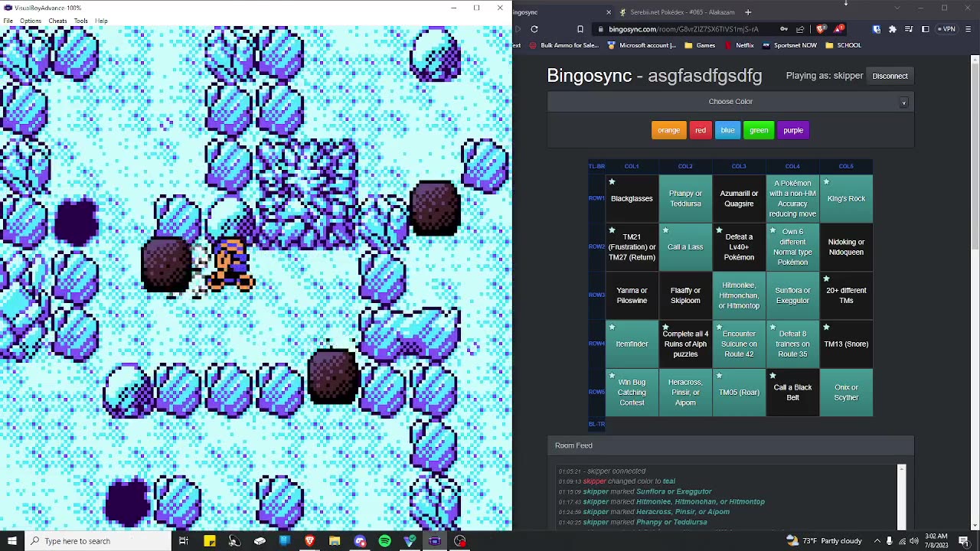The image size is (980, 551).
Task: Open Discord on the taskbar
Action: tap(360, 541)
